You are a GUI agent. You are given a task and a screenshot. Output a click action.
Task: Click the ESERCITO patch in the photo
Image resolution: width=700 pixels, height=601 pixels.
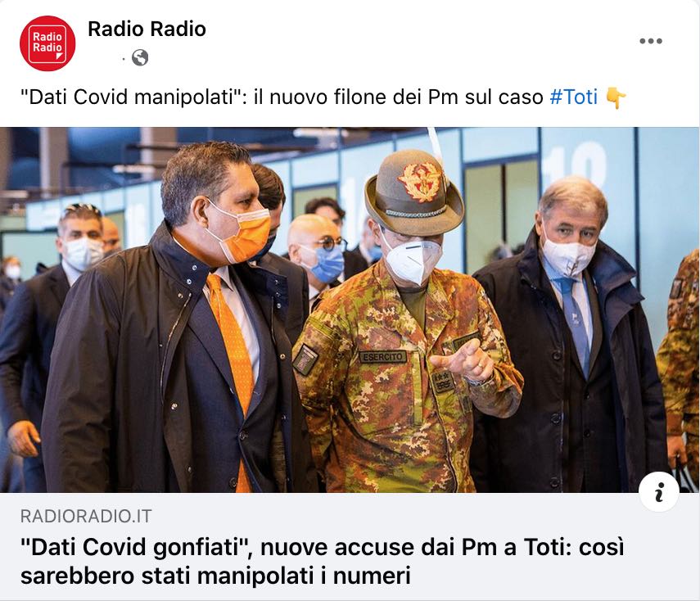point(383,357)
